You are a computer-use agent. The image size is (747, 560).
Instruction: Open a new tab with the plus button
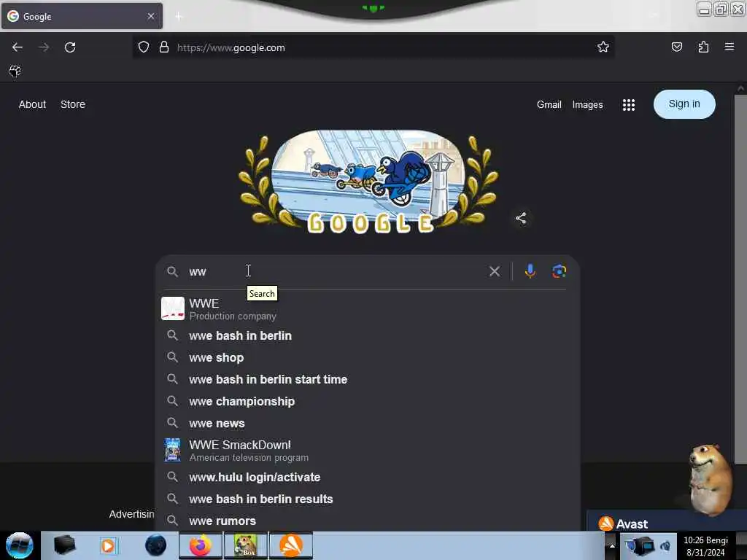179,17
